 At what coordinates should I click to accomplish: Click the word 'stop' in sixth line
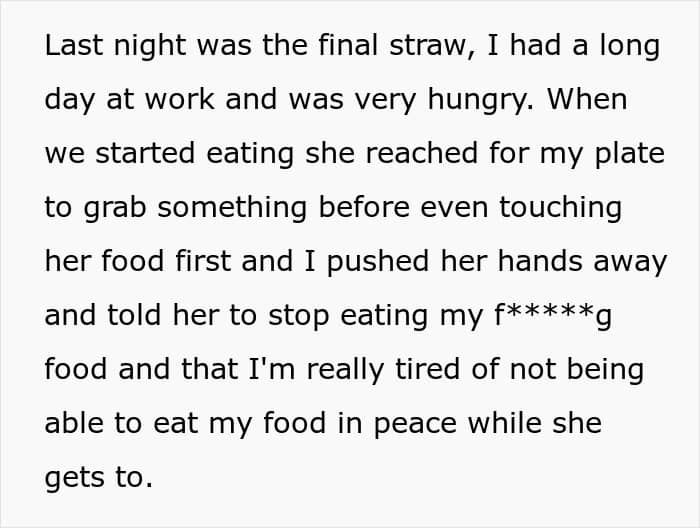[x=298, y=316]
